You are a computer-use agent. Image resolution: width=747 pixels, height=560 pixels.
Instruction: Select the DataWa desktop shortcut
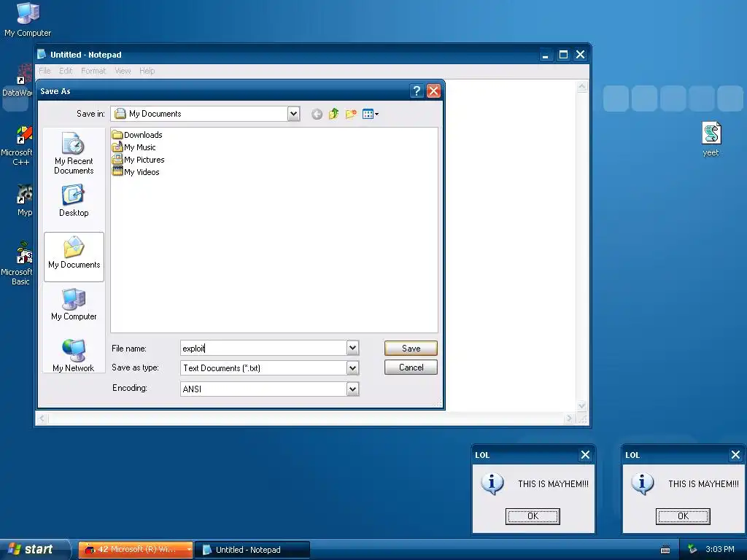(x=18, y=80)
